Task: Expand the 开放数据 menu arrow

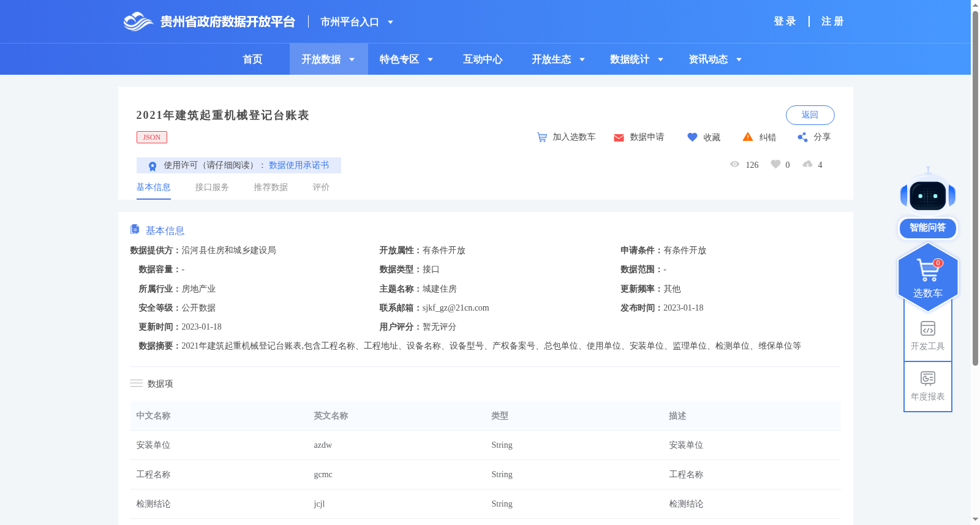Action: (x=352, y=59)
